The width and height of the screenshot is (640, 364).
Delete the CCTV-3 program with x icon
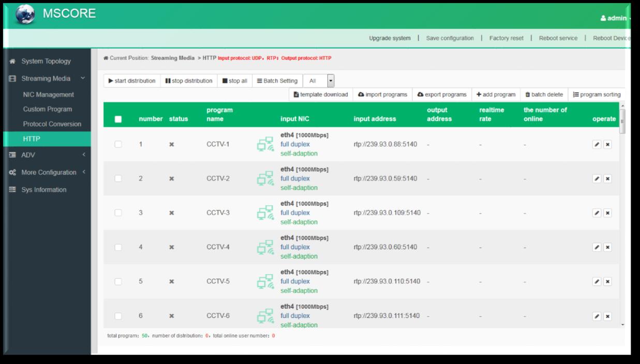[607, 213]
